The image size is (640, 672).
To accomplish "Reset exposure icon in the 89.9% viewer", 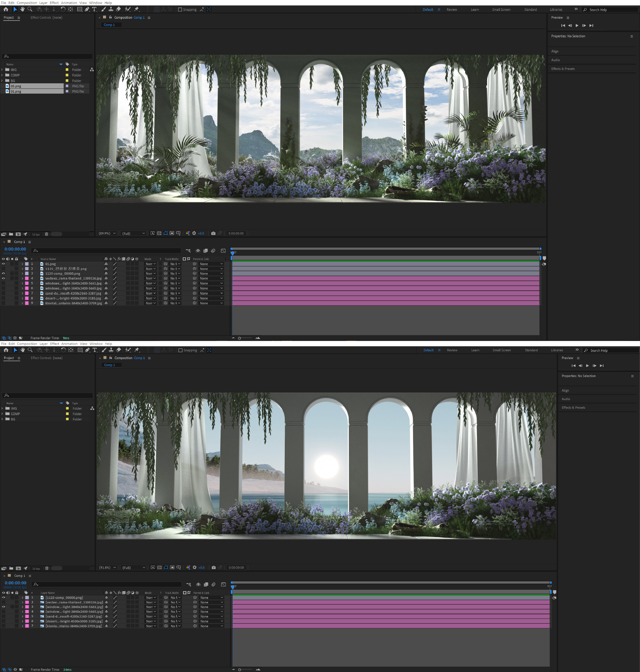I will click(x=194, y=233).
